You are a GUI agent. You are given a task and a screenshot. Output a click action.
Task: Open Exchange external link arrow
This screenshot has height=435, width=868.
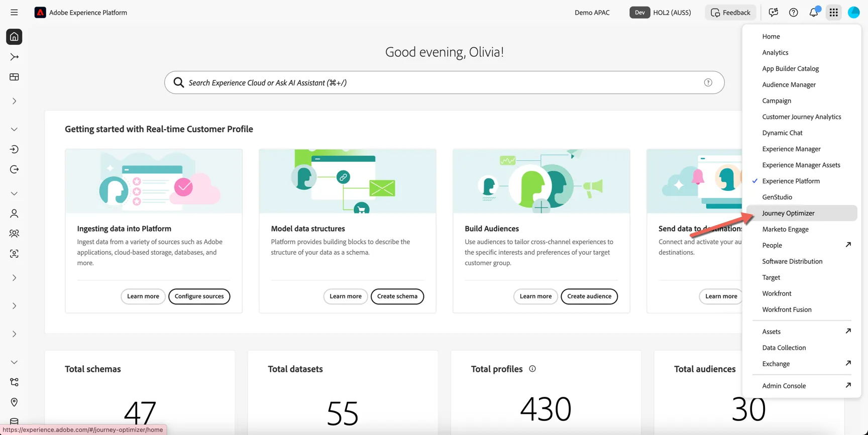(x=848, y=363)
